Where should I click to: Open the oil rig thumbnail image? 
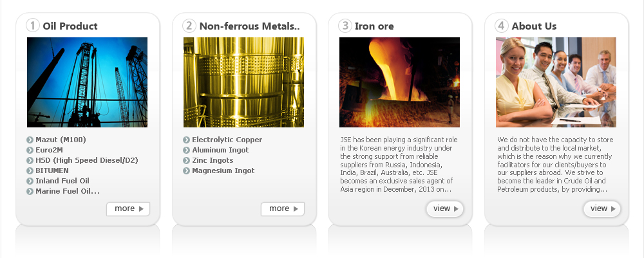point(87,82)
